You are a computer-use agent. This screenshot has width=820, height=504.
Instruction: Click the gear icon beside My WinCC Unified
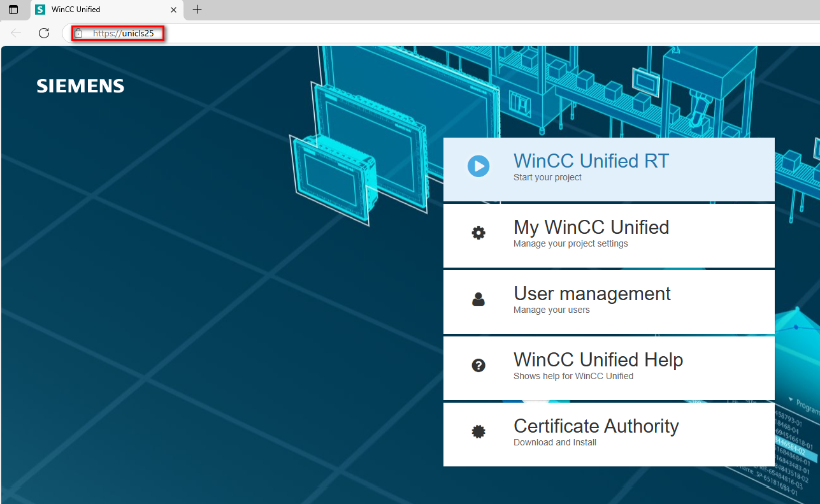coord(478,233)
